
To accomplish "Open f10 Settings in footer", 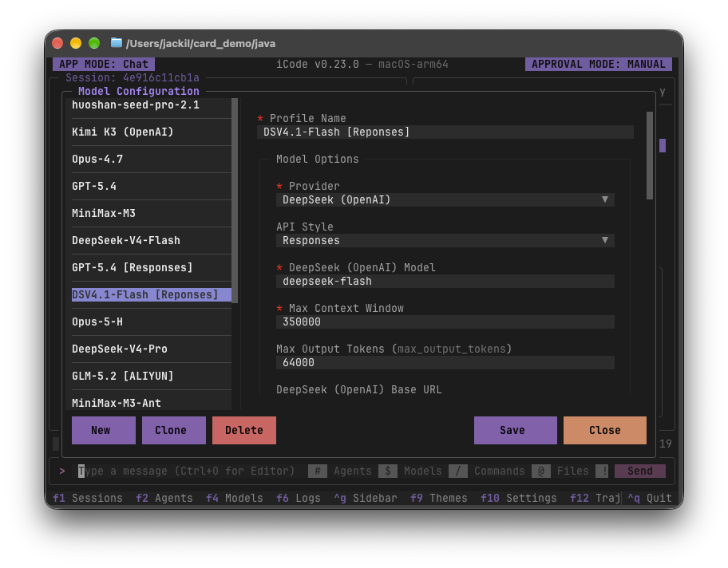I will 519,498.
